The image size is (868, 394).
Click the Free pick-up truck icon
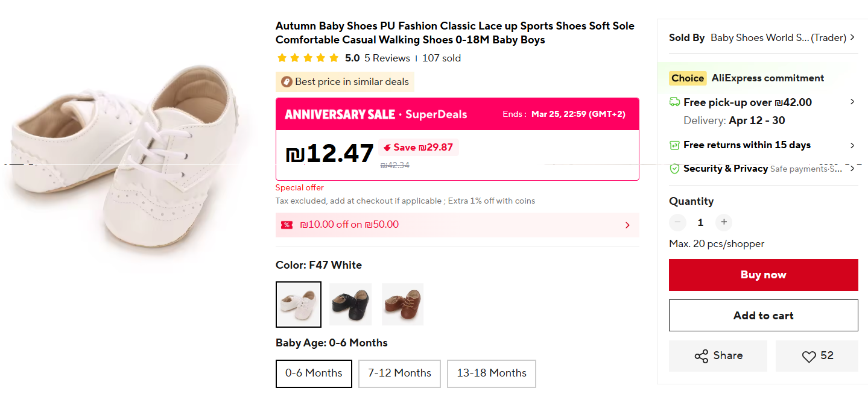(x=675, y=102)
